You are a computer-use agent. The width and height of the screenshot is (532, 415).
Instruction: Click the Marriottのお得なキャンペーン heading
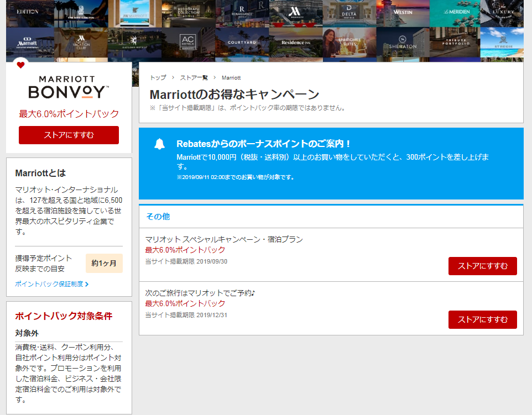[x=234, y=94]
